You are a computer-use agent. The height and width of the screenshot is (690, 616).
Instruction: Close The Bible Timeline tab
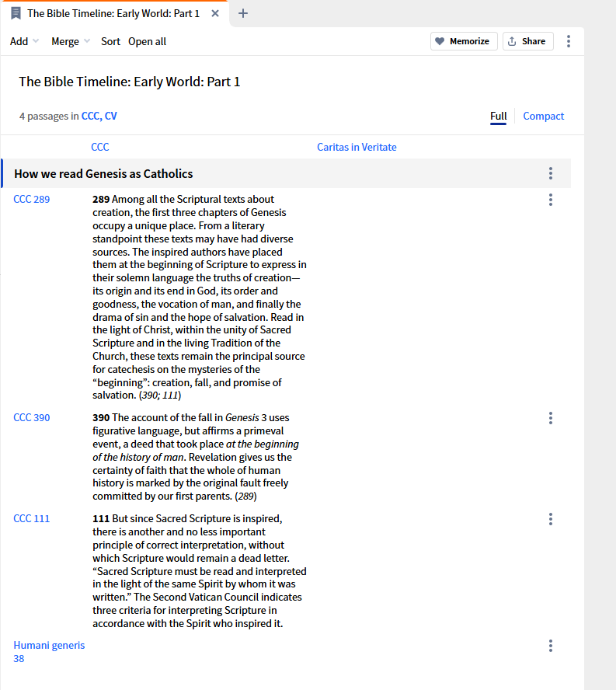215,14
